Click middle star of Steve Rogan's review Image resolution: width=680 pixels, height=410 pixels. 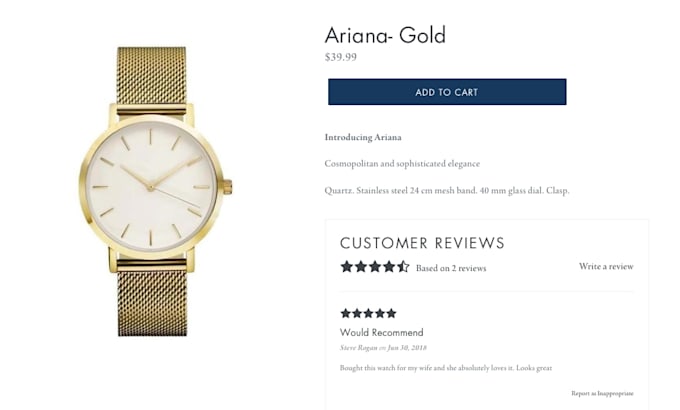tap(368, 313)
